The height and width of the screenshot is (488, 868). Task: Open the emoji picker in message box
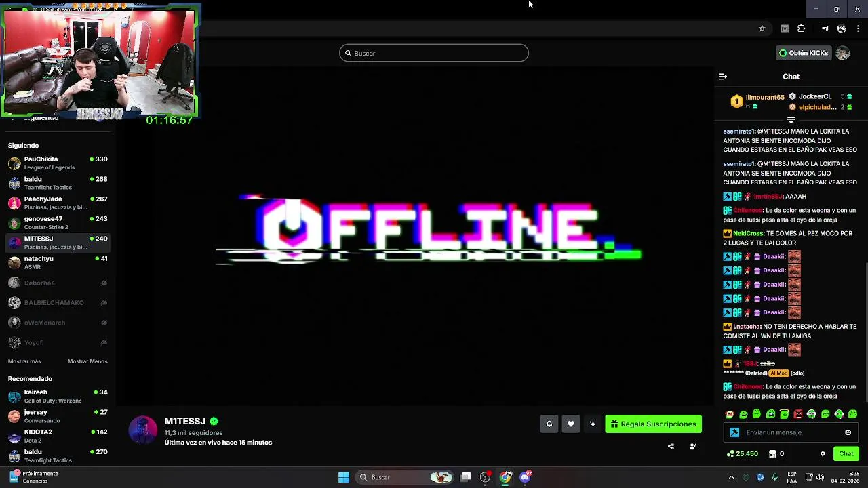click(x=848, y=432)
